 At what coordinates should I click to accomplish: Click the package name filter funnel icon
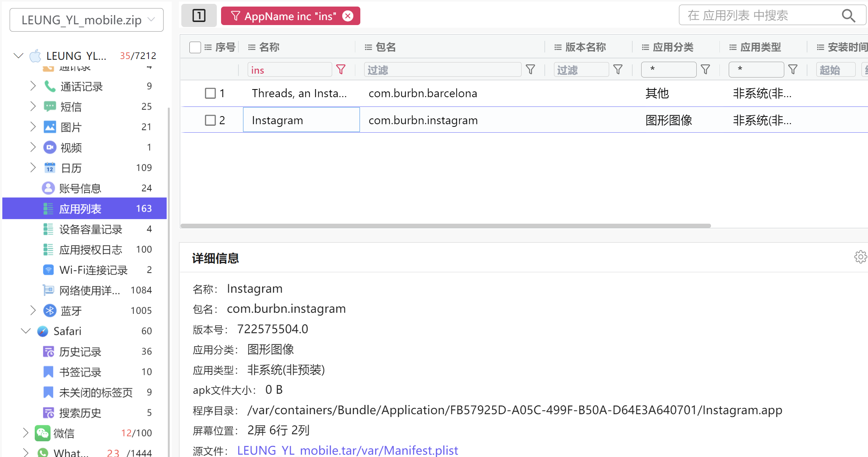point(530,70)
